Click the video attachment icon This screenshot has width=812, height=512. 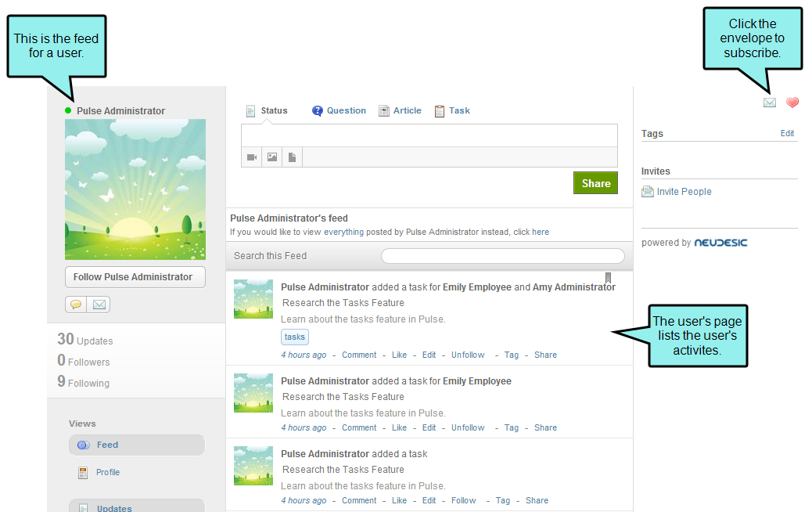tap(252, 157)
